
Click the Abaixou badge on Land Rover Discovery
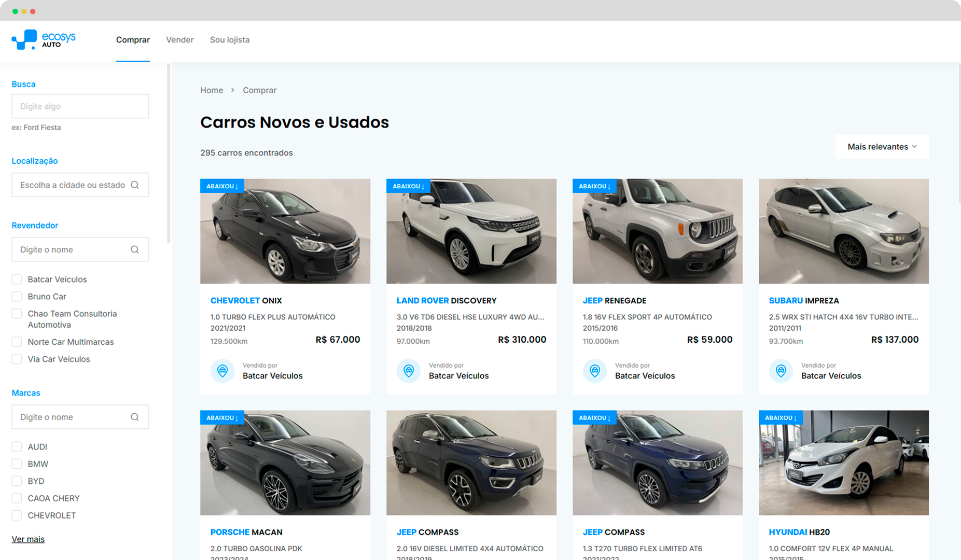pyautogui.click(x=408, y=186)
